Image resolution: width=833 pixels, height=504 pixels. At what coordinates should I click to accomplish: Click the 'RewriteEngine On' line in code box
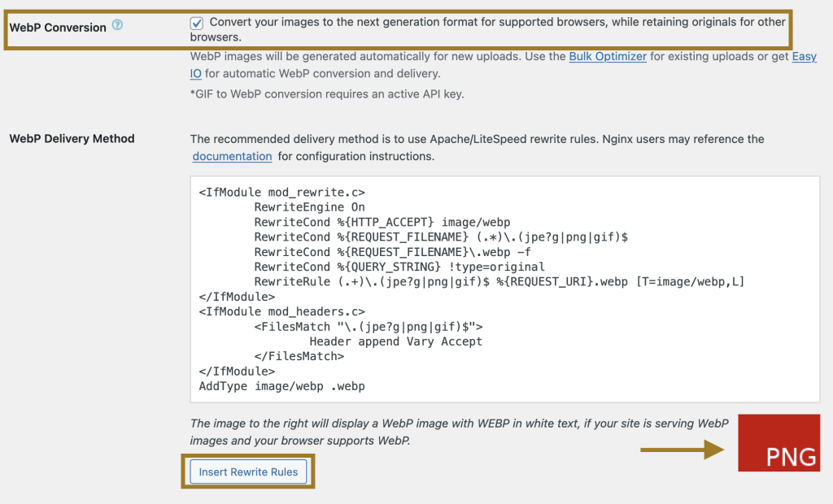pos(309,207)
